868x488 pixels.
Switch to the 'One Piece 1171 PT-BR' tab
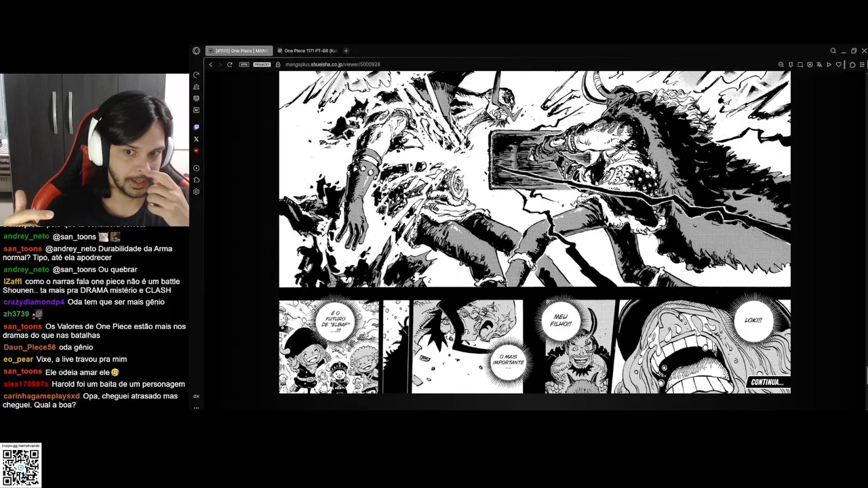point(307,51)
